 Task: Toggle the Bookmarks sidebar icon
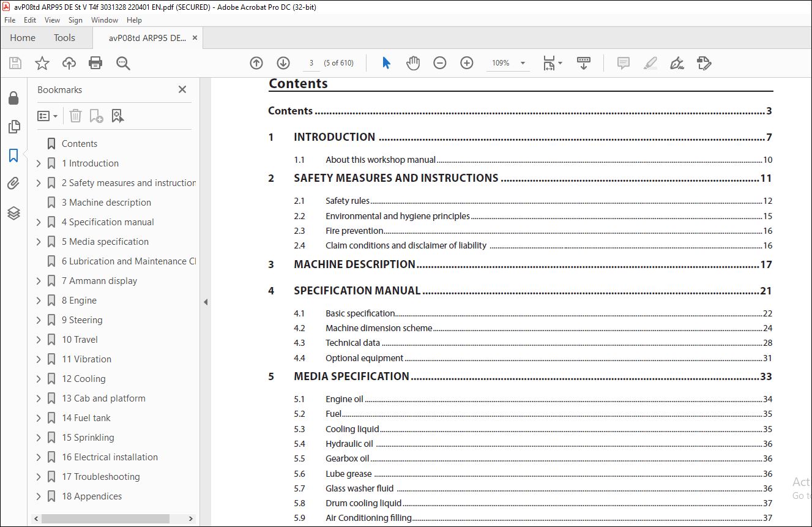coord(13,155)
